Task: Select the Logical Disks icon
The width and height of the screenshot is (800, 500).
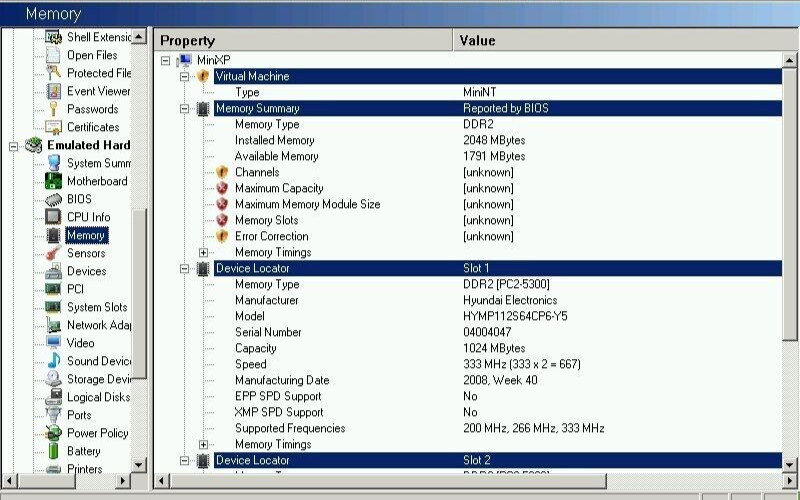Action: tap(53, 396)
